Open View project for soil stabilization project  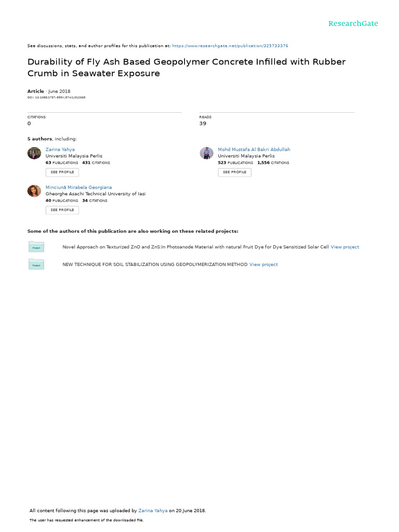click(x=263, y=265)
